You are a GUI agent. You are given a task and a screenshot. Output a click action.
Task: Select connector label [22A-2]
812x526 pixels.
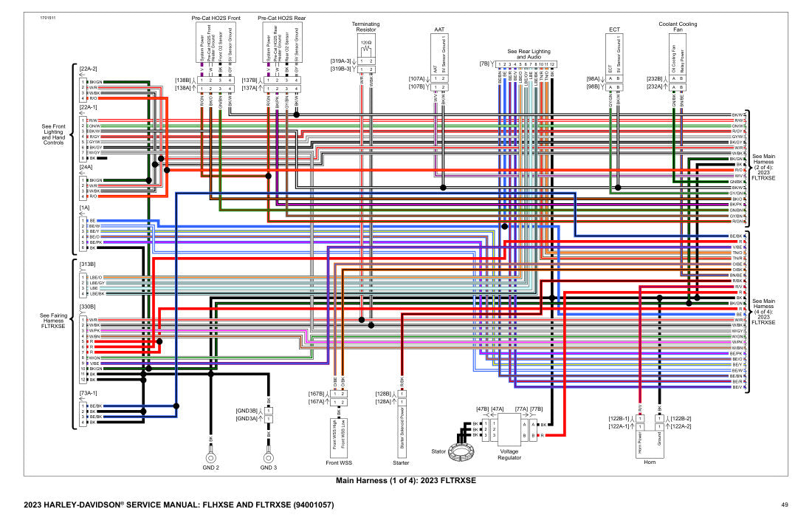pyautogui.click(x=88, y=69)
